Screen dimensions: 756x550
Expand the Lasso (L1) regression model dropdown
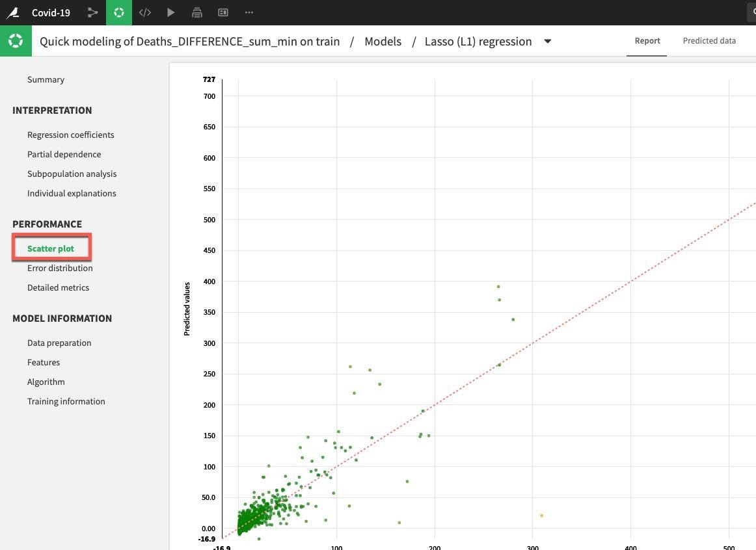pyautogui.click(x=548, y=42)
